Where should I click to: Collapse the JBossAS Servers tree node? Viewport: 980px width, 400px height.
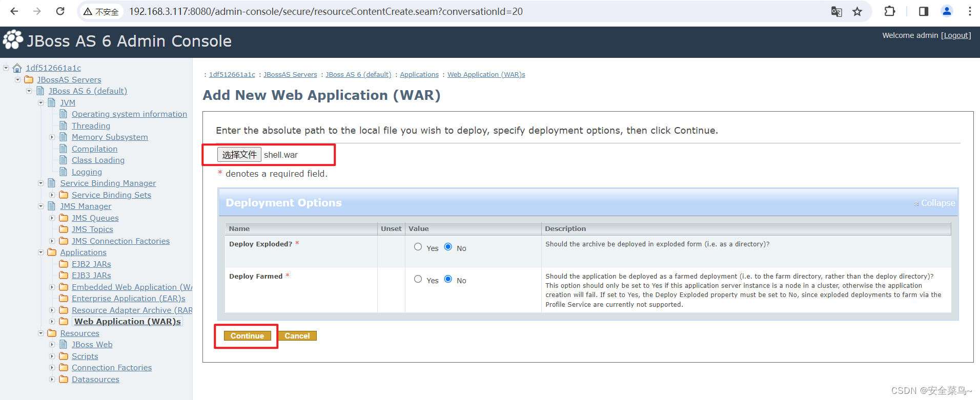coord(18,79)
